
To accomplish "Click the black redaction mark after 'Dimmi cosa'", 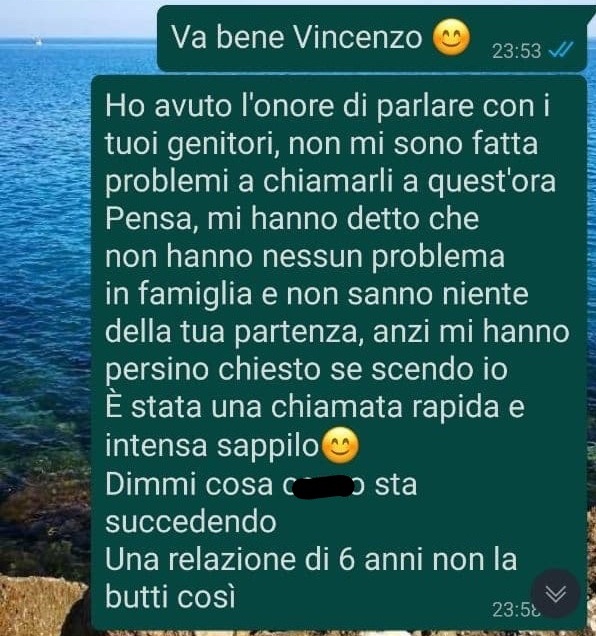I will [x=323, y=486].
